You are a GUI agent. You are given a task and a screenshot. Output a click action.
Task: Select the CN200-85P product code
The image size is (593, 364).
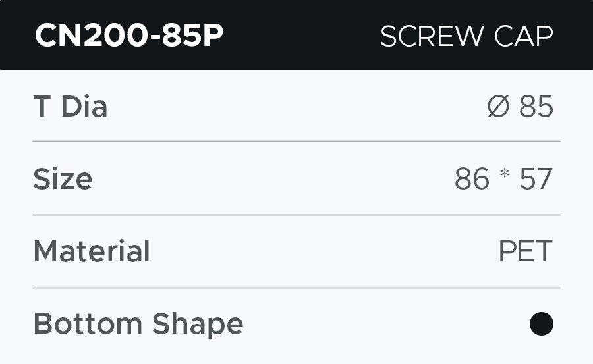(x=129, y=36)
